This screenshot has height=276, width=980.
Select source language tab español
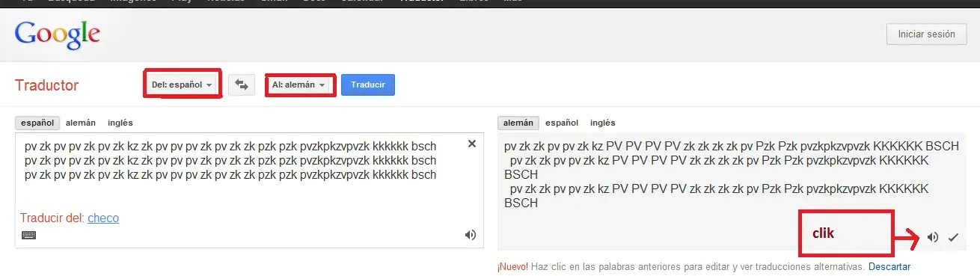tap(37, 123)
